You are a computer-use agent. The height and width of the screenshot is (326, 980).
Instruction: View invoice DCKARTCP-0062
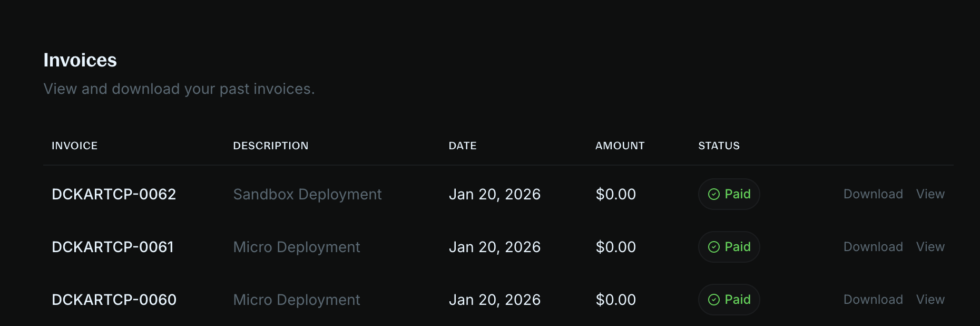(x=930, y=194)
